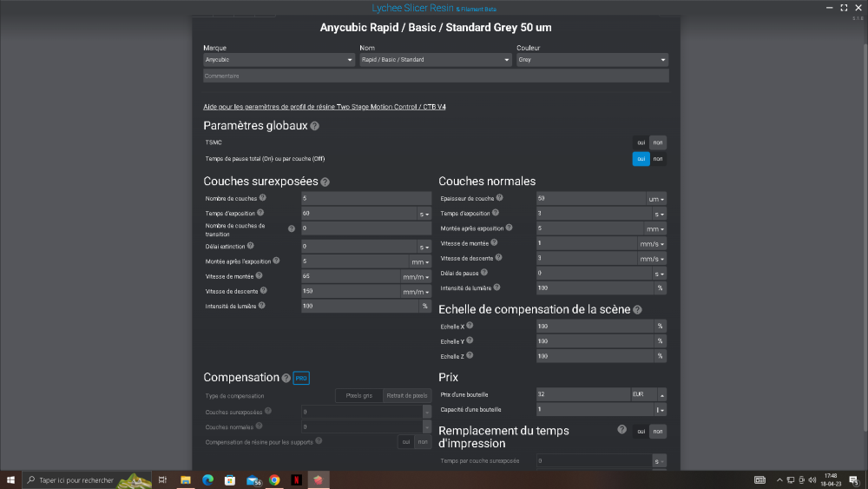868x489 pixels.
Task: Click the Commentaire input field
Action: (436, 76)
